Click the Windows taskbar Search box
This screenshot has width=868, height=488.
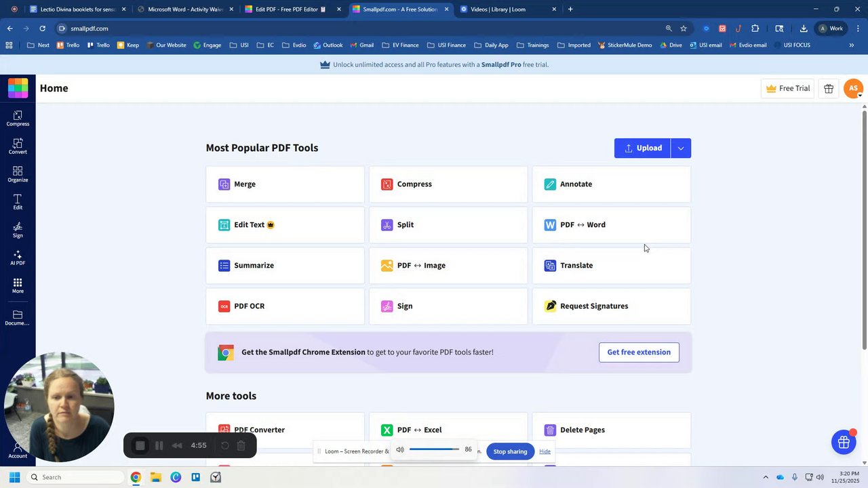click(75, 477)
